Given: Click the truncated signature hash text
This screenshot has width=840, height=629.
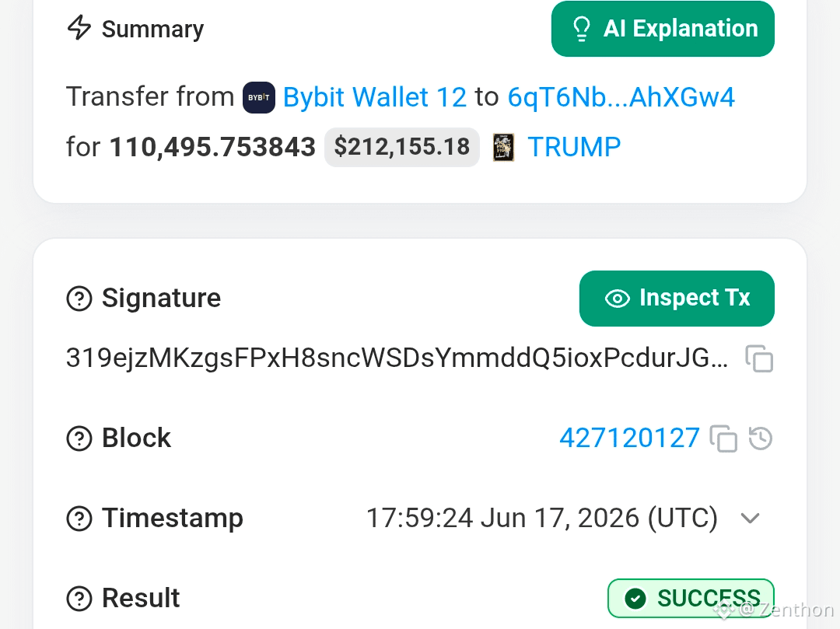Looking at the screenshot, I should 397,358.
